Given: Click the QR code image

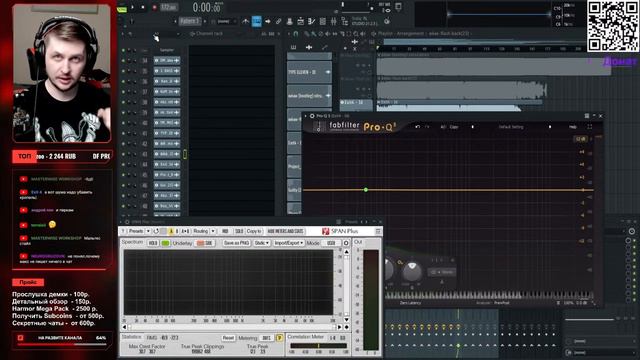Looking at the screenshot, I should [613, 26].
